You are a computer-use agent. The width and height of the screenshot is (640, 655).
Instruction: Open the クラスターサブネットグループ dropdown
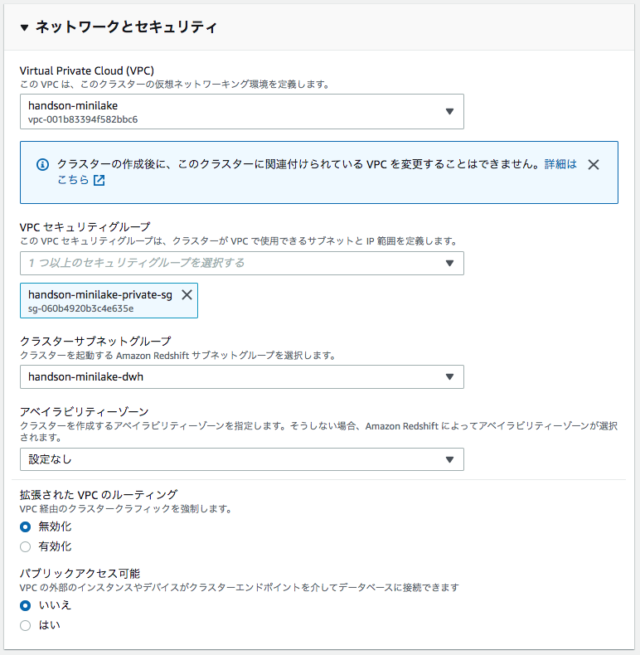pos(242,377)
